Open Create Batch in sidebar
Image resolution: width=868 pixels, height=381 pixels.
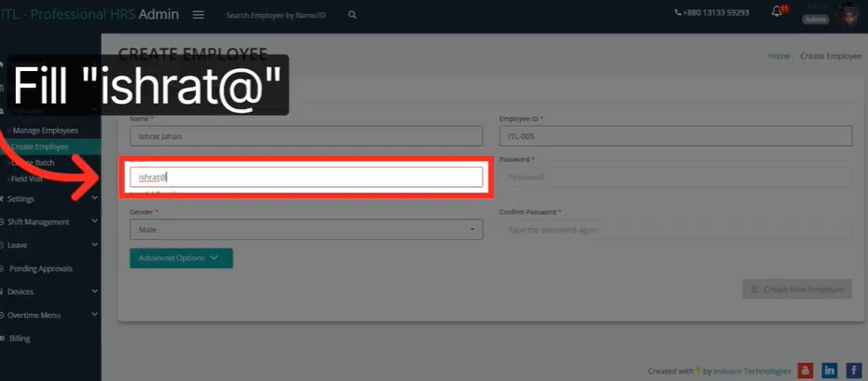pyautogui.click(x=34, y=162)
